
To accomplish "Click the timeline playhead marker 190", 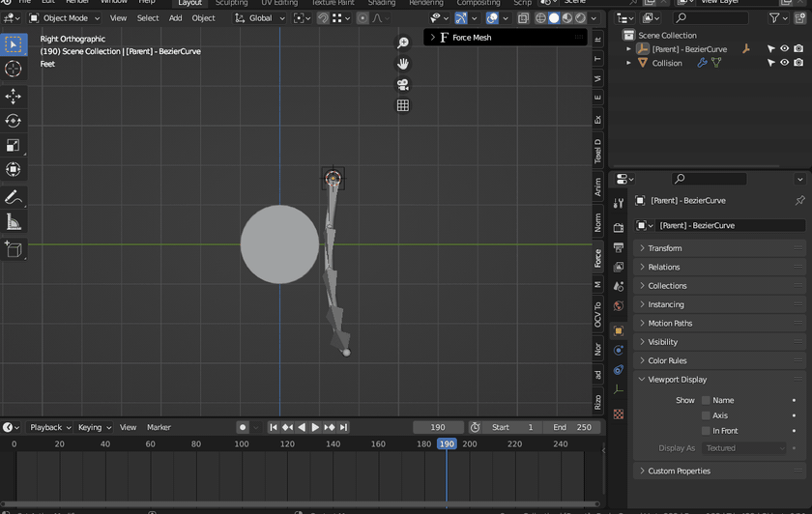I will click(x=447, y=444).
